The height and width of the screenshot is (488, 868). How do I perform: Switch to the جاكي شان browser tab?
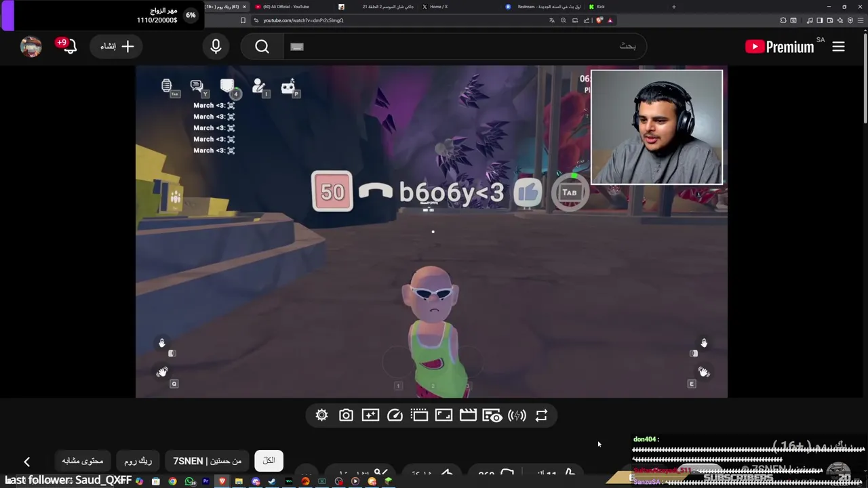coord(376,7)
